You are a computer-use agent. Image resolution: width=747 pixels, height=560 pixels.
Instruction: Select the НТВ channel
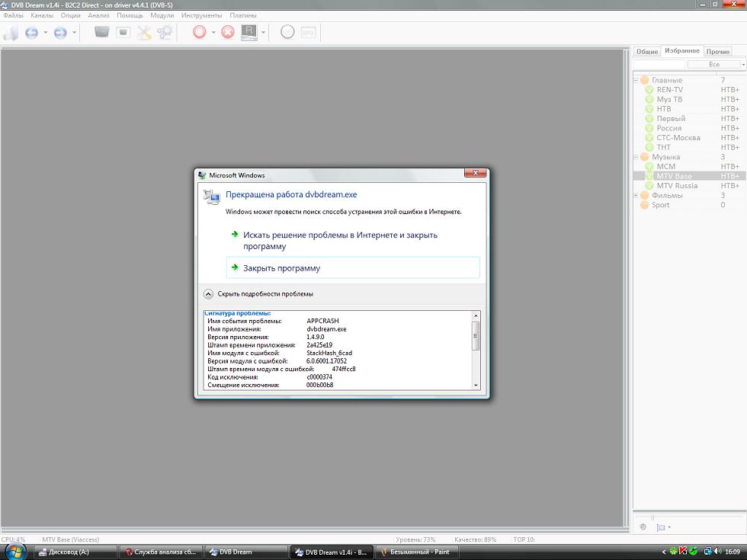(x=664, y=108)
